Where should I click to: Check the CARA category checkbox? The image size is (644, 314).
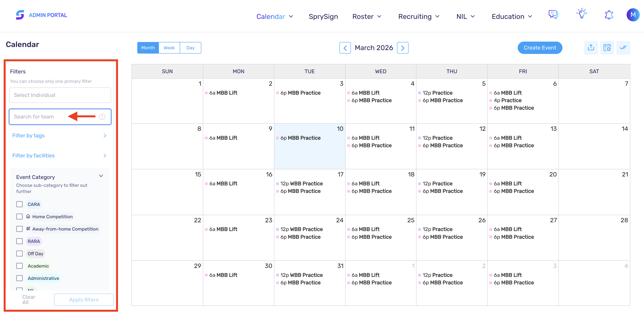coord(19,204)
